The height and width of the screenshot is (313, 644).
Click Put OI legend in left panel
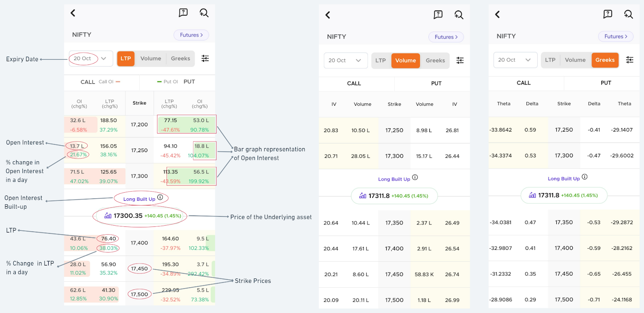167,82
